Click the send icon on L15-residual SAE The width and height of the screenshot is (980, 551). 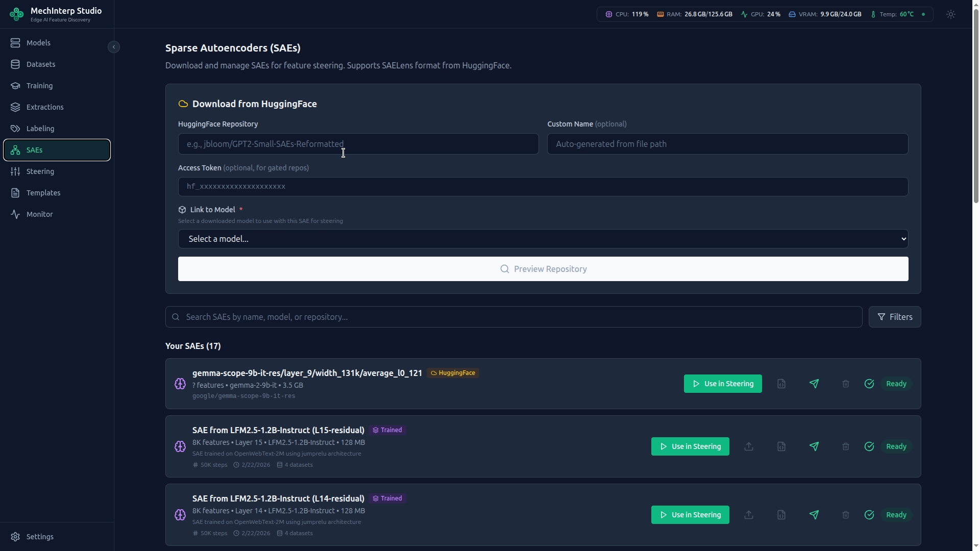pyautogui.click(x=814, y=446)
